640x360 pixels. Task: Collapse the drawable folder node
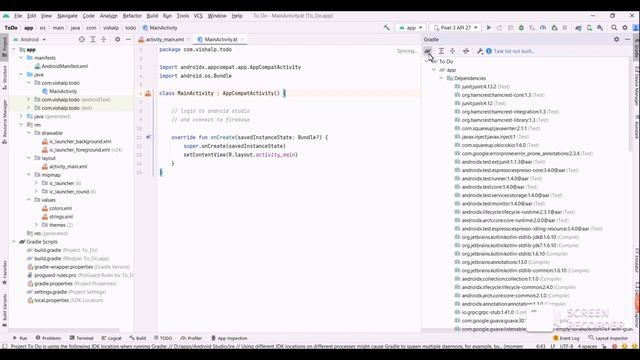click(x=29, y=133)
